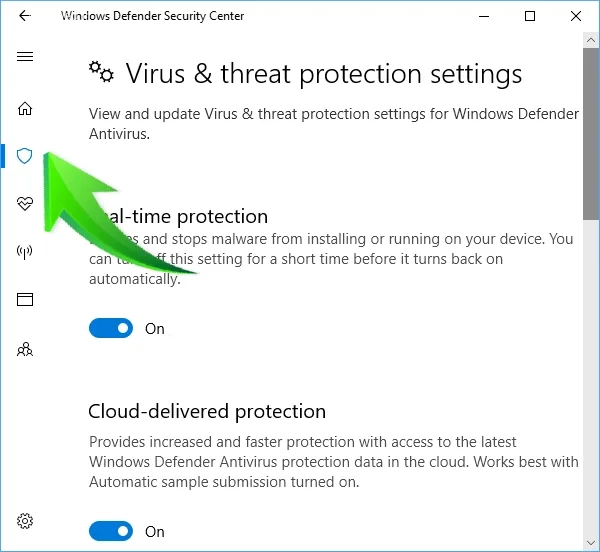
Task: Click the gears icon beside page title
Action: [101, 71]
